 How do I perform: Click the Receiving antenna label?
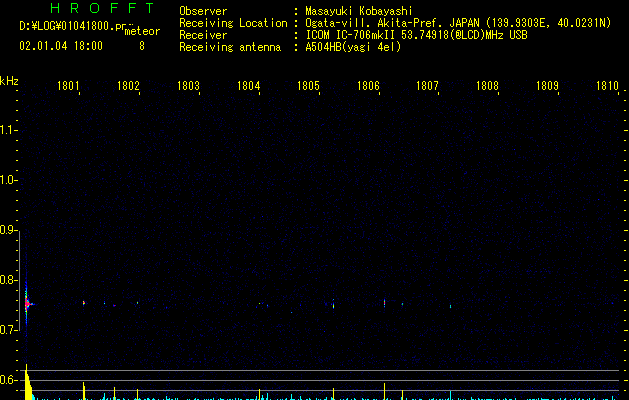[x=230, y=47]
